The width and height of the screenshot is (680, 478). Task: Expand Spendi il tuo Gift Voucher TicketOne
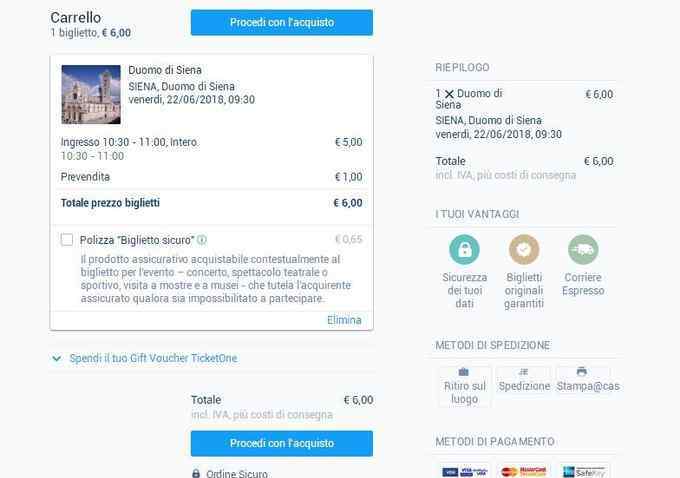153,358
